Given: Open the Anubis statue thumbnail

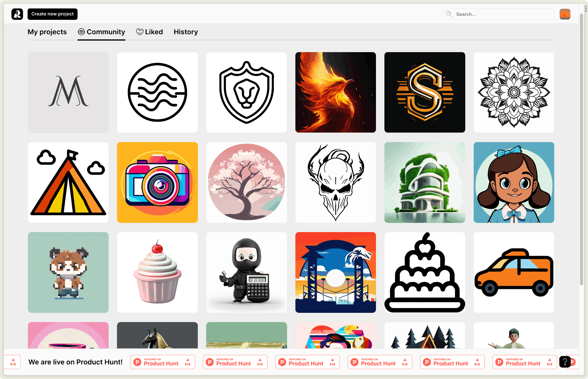Looking at the screenshot, I should (x=157, y=335).
